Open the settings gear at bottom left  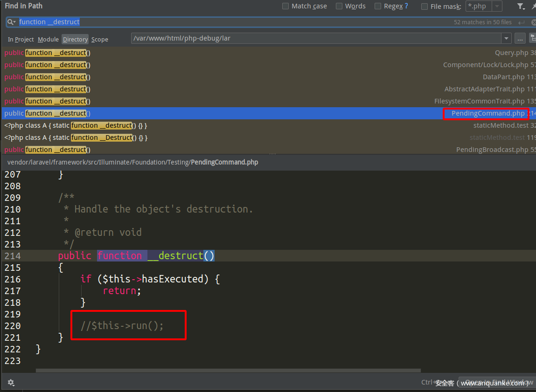coord(11,382)
